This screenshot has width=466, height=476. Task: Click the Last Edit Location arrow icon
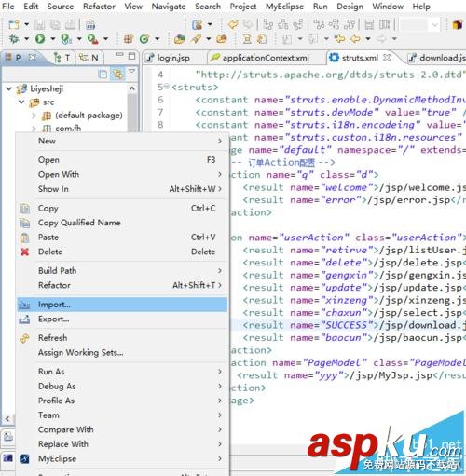coord(340,39)
